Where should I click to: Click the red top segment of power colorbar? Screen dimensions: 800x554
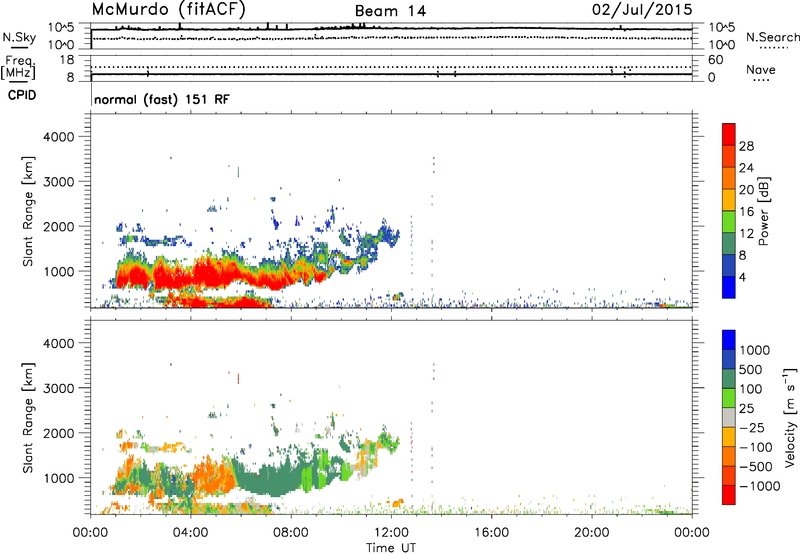coord(729,134)
